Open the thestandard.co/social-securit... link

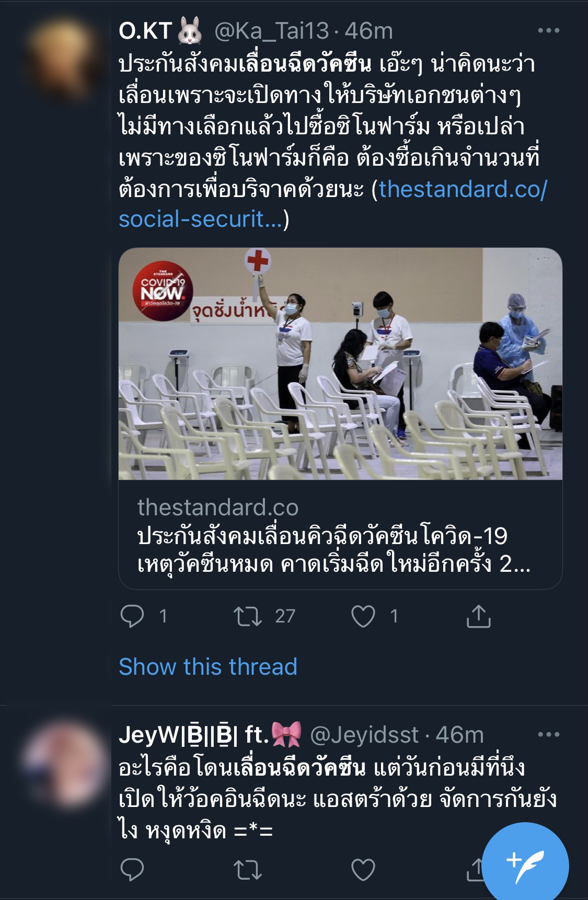pos(332,204)
